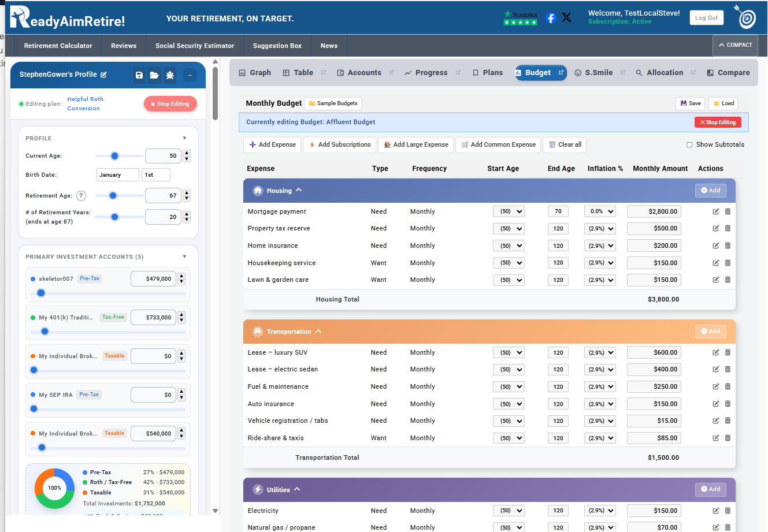
Task: Click the open folder icon in profile header
Action: (x=154, y=75)
